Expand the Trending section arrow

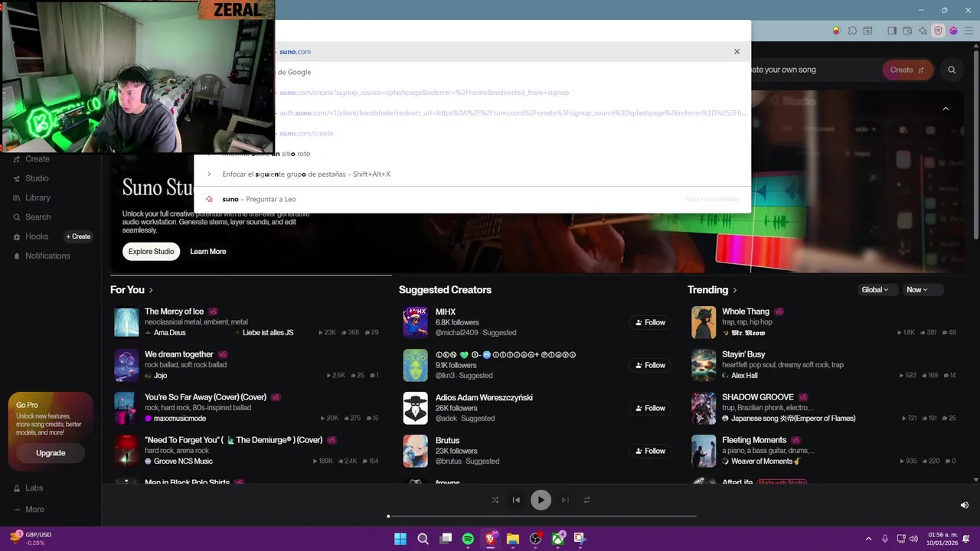(x=735, y=290)
